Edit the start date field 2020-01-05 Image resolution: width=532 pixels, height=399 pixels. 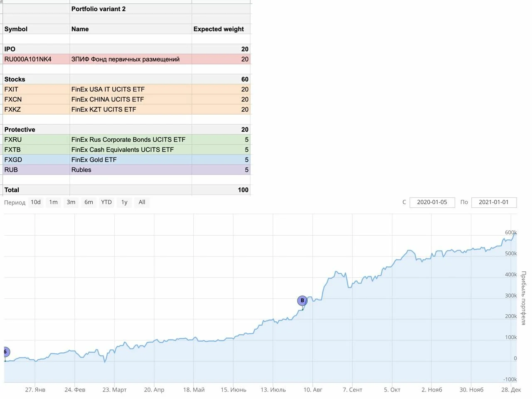pos(432,202)
